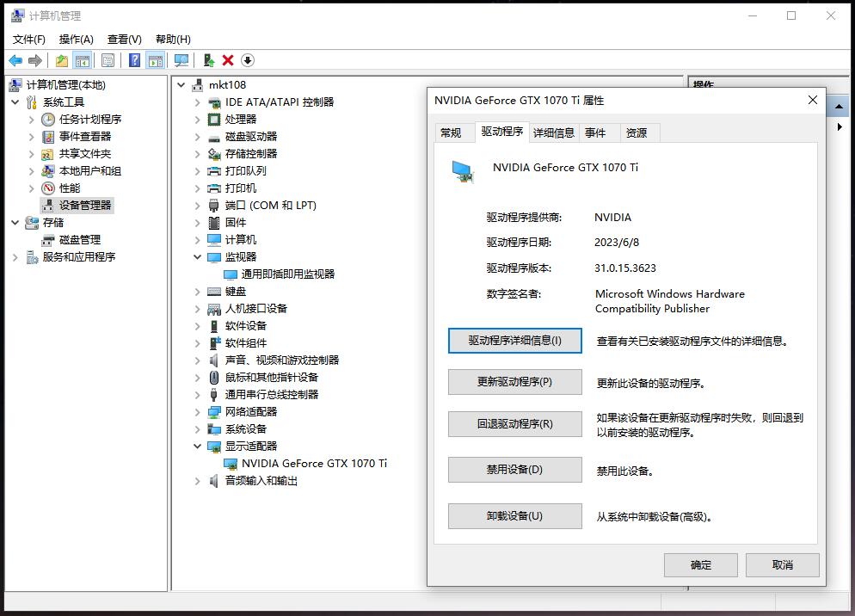The width and height of the screenshot is (855, 616).
Task: Click the 网络适配器 icon
Action: point(214,412)
